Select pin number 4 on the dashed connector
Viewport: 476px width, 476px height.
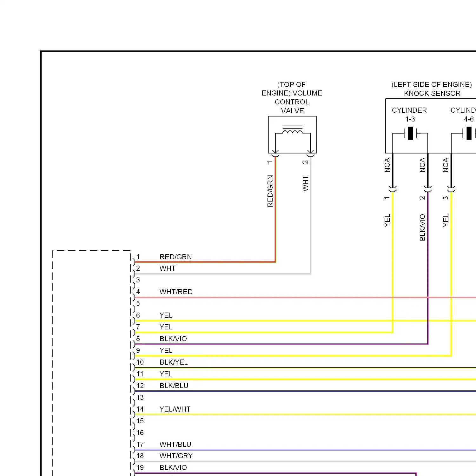click(138, 292)
